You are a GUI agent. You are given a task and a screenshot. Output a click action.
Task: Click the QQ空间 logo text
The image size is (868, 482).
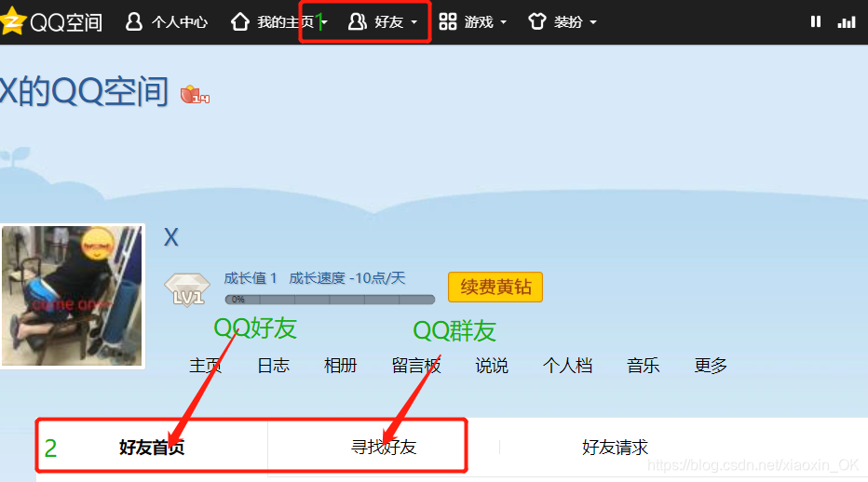[x=66, y=22]
